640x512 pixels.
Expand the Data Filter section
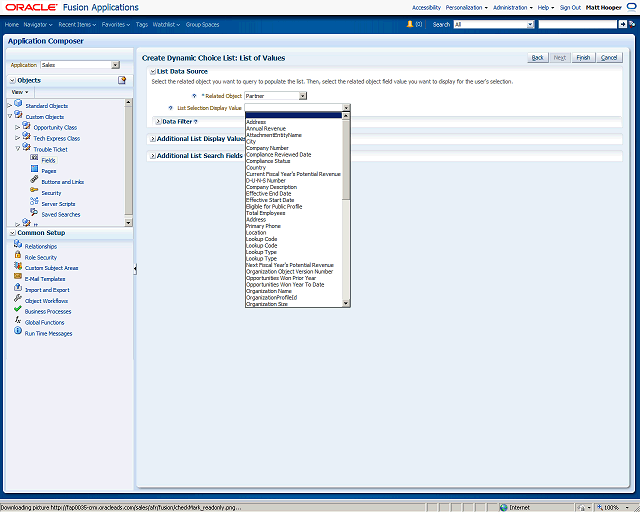[x=158, y=122]
